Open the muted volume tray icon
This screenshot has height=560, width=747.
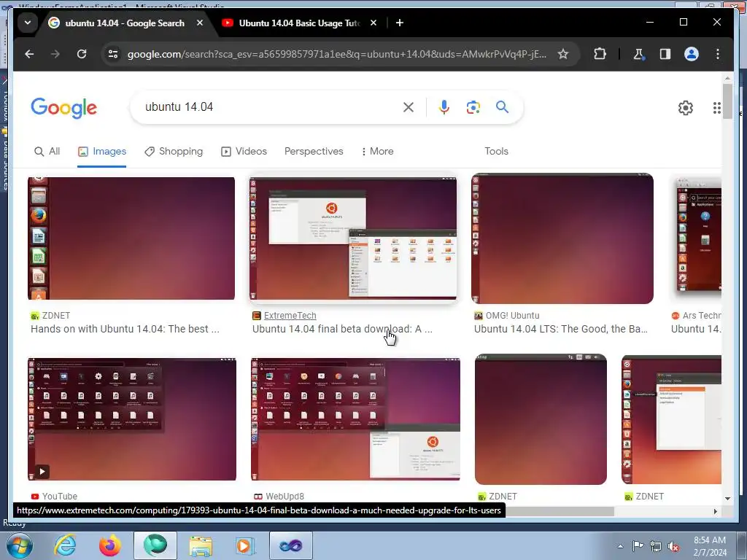pyautogui.click(x=673, y=547)
